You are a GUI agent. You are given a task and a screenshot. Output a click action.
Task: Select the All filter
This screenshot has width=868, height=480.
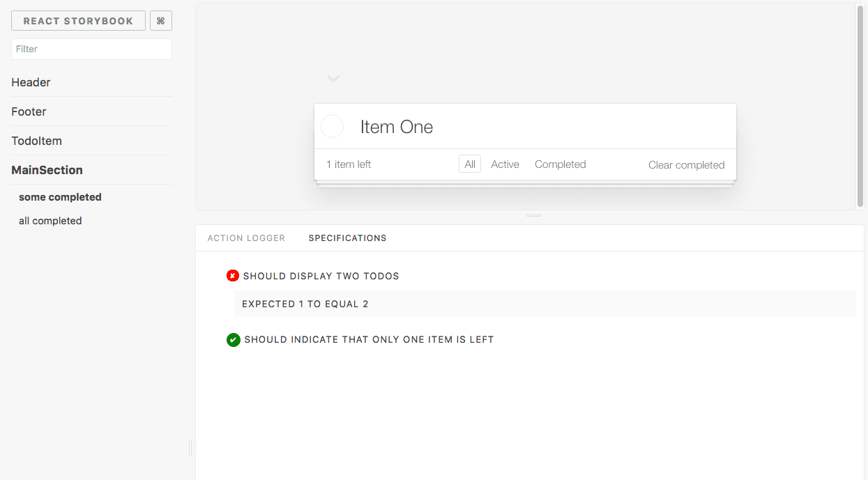tap(470, 164)
